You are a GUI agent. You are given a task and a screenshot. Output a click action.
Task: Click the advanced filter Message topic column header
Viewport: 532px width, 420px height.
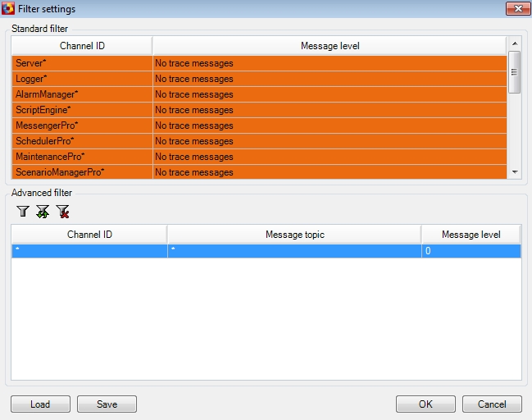coord(294,235)
